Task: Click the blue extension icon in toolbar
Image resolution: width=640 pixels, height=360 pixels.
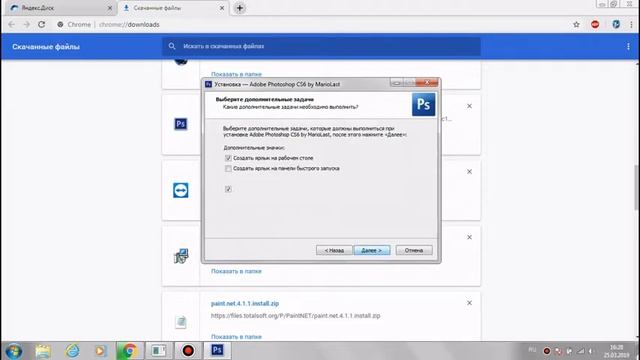Action: [616, 24]
